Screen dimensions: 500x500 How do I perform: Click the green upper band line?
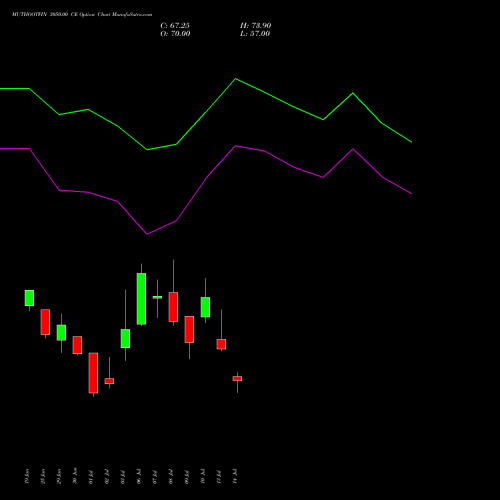point(206,112)
